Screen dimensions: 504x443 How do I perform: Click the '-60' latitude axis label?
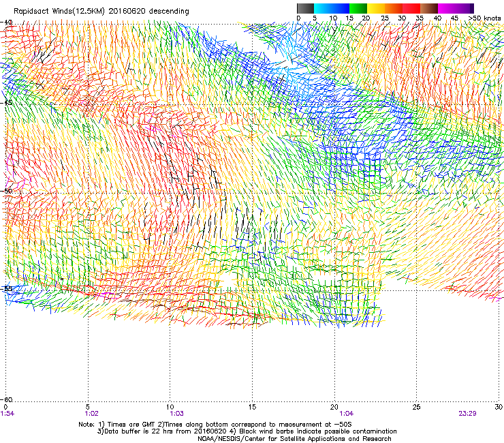pyautogui.click(x=6, y=399)
